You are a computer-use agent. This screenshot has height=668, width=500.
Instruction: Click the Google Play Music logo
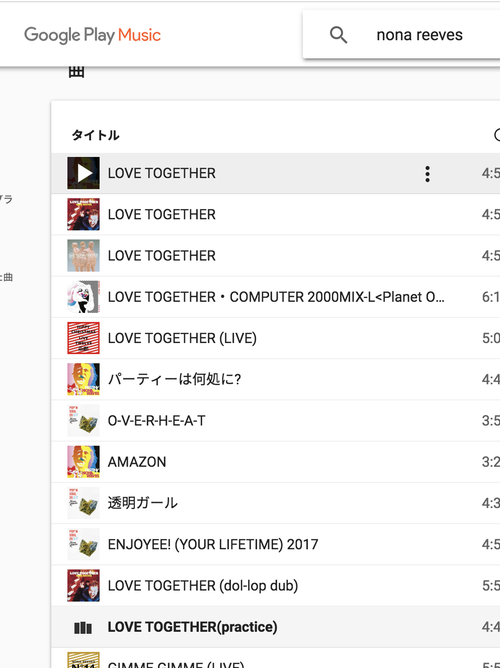click(x=92, y=35)
